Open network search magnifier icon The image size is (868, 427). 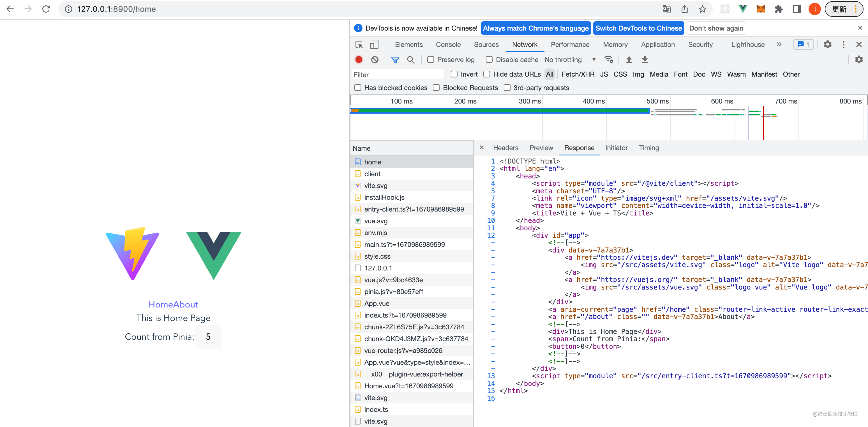410,60
